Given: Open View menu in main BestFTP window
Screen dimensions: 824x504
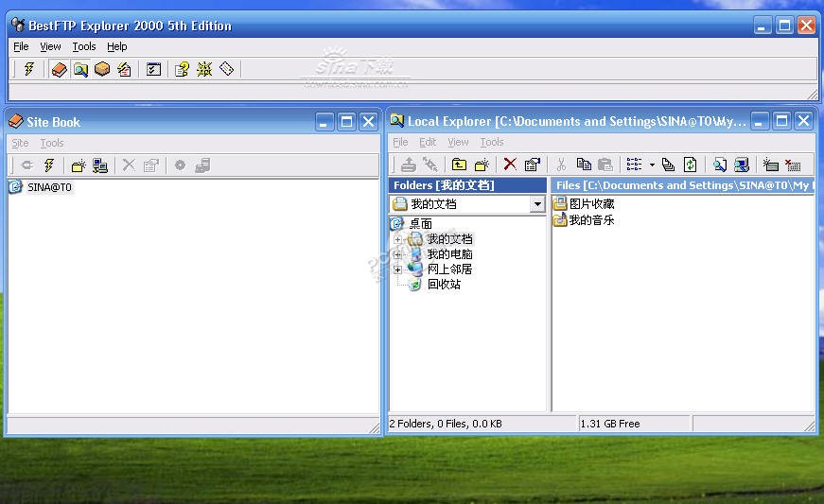Looking at the screenshot, I should [x=50, y=46].
